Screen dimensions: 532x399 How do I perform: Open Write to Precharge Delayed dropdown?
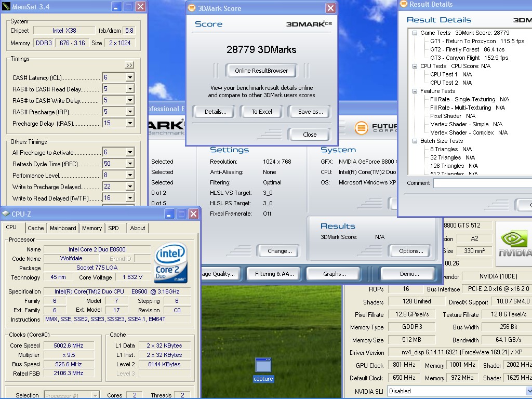pos(130,187)
